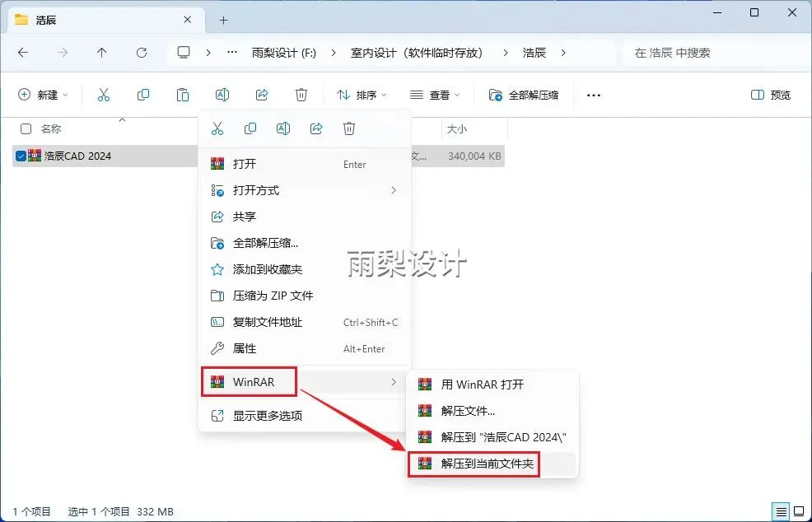Close the 浩辰 tab
This screenshot has height=522, width=812.
(x=188, y=20)
